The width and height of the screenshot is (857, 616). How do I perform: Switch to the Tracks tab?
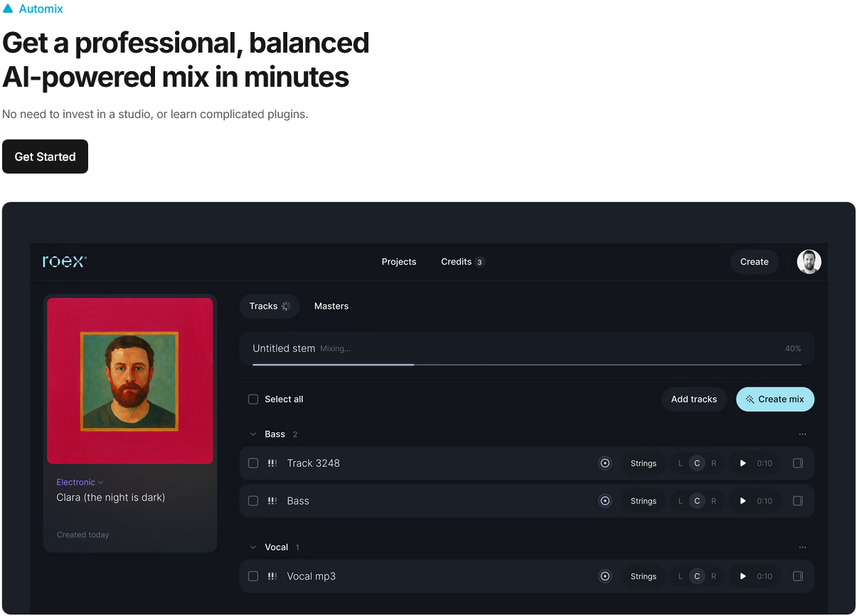(x=270, y=306)
